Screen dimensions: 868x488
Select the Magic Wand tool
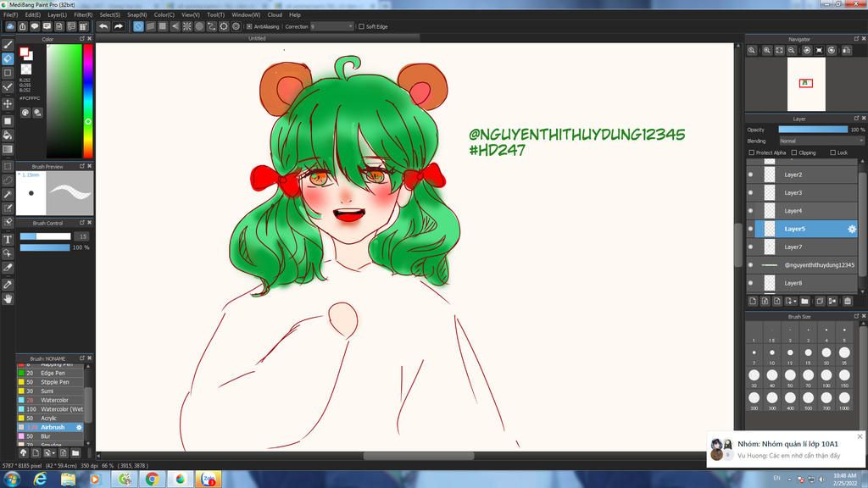click(x=8, y=194)
